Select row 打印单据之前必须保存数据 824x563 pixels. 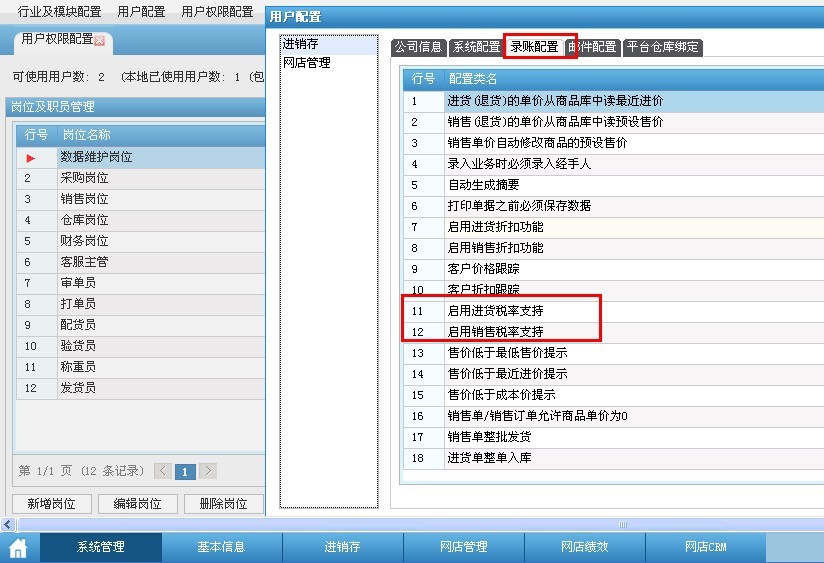[614, 207]
